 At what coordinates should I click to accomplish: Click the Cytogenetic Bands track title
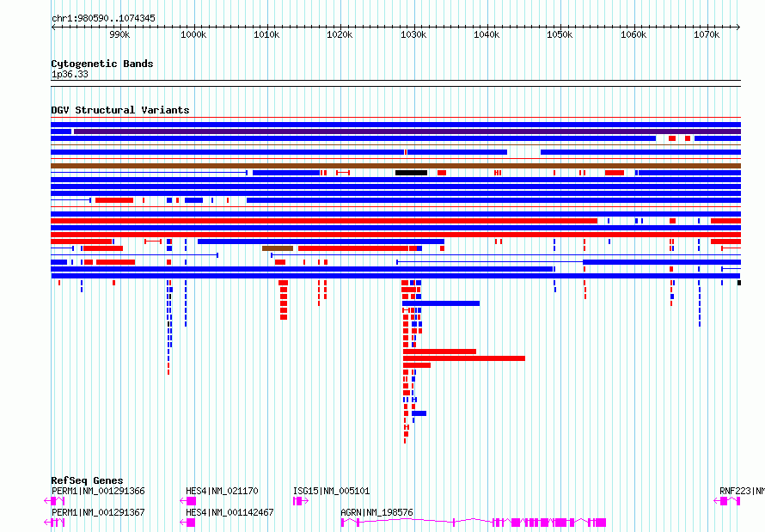pyautogui.click(x=102, y=64)
